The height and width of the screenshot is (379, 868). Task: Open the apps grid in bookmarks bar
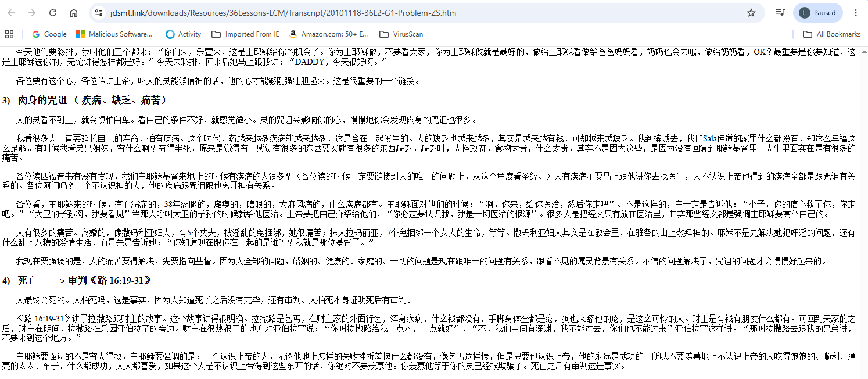point(9,34)
